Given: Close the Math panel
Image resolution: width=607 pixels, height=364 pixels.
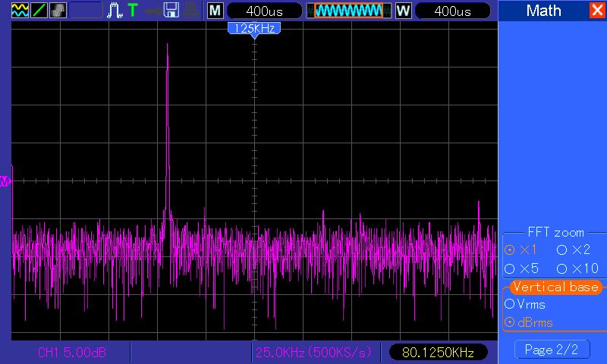Looking at the screenshot, I should [x=596, y=10].
